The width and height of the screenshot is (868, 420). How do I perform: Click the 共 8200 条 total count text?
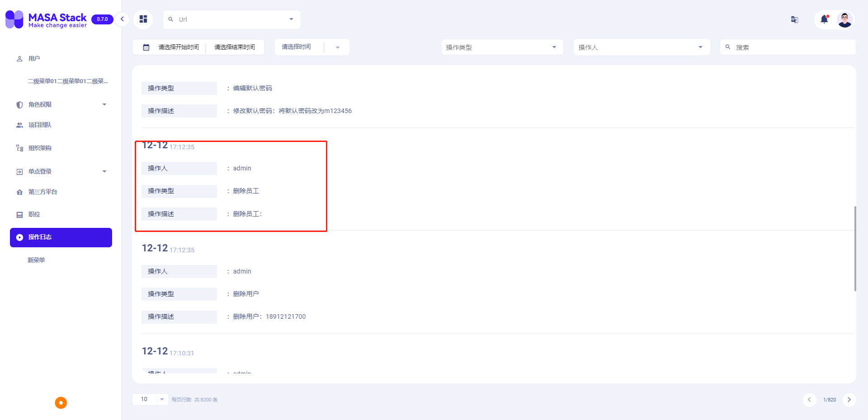pyautogui.click(x=206, y=400)
